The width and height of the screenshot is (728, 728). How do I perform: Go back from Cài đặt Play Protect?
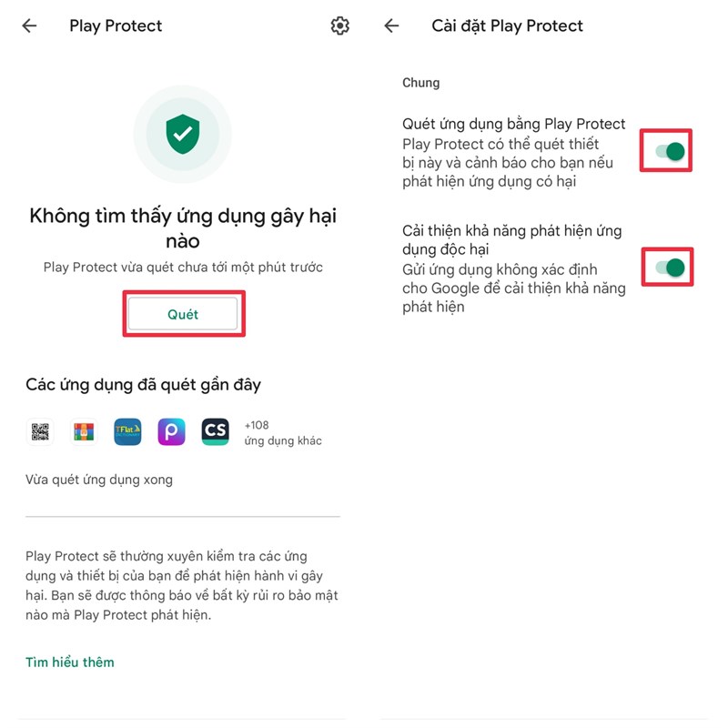click(391, 26)
